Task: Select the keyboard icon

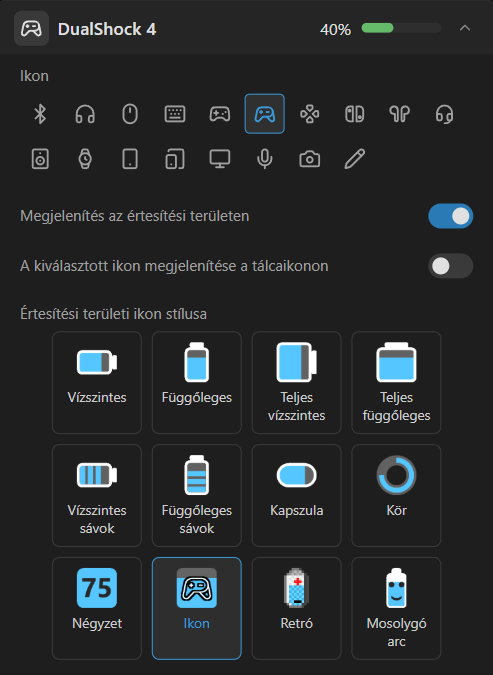Action: coord(175,114)
